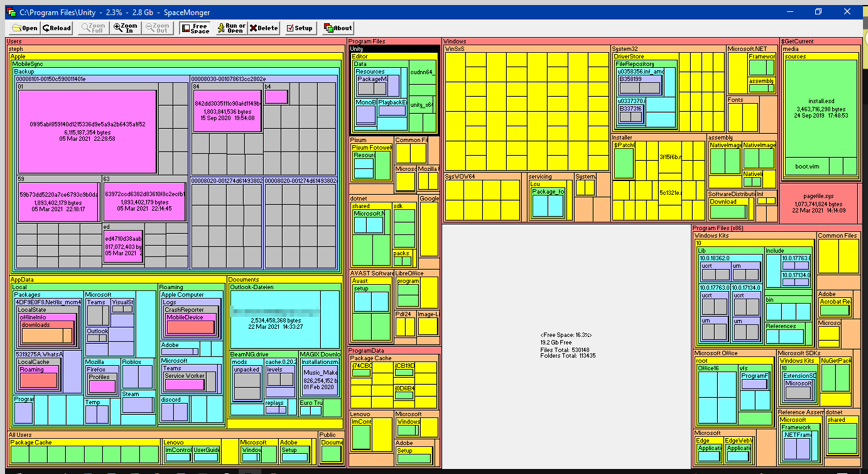Click the ProgramData folder label

[366, 351]
